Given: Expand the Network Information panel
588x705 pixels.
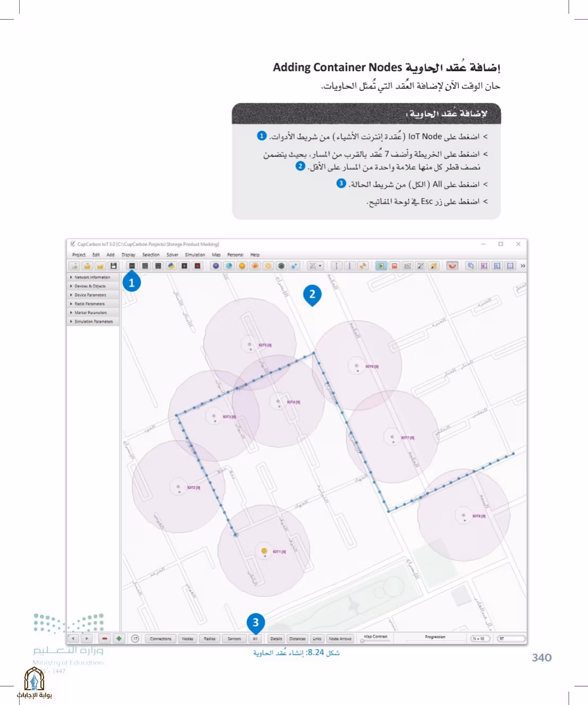Looking at the screenshot, I should pos(92,277).
